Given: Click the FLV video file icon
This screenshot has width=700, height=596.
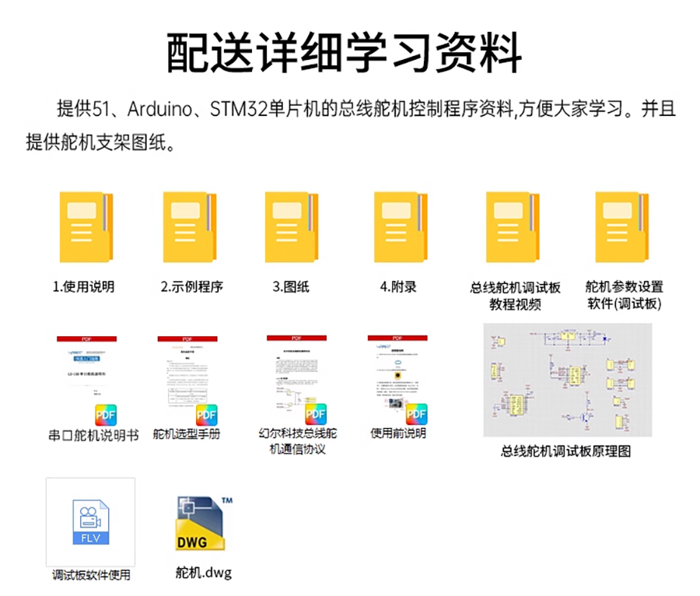Looking at the screenshot, I should 91,522.
